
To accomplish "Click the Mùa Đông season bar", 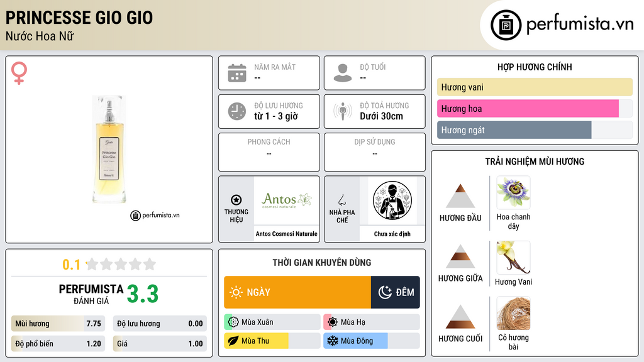I will (x=372, y=341).
